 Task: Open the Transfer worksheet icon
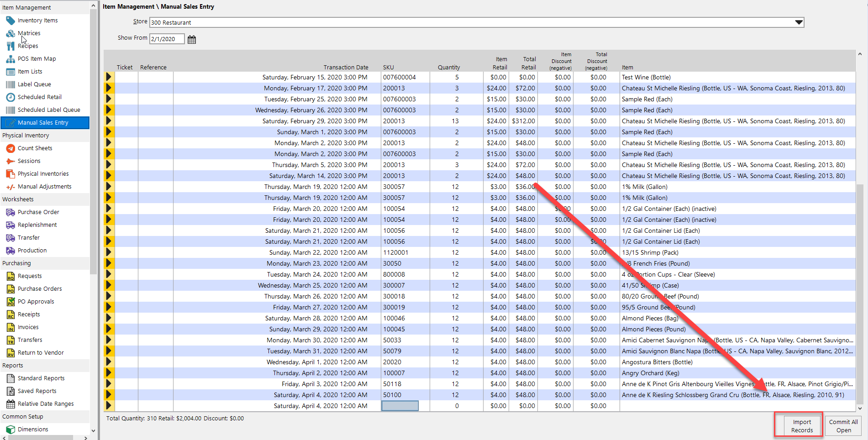click(x=11, y=238)
